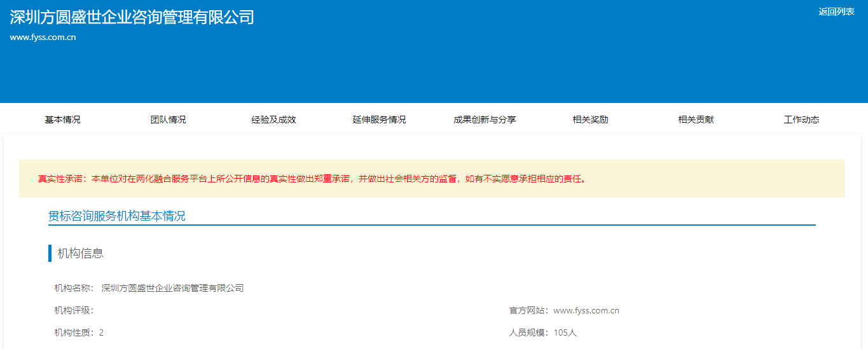Click the blue accent bar beside 机构信息
The height and width of the screenshot is (349, 868).
[50, 254]
